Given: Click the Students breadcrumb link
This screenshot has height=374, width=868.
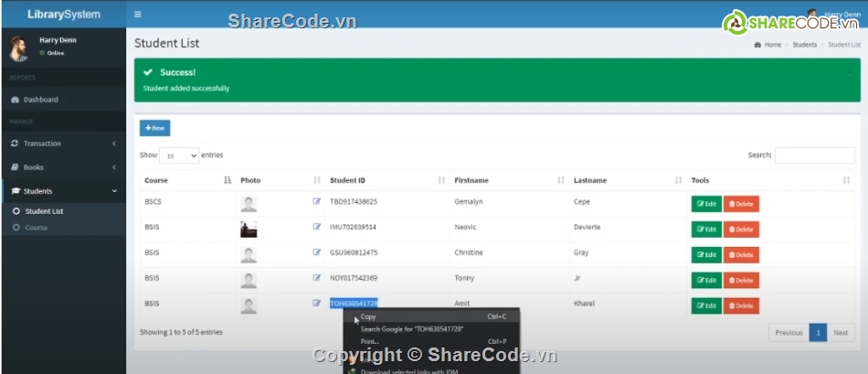Looking at the screenshot, I should (x=804, y=45).
